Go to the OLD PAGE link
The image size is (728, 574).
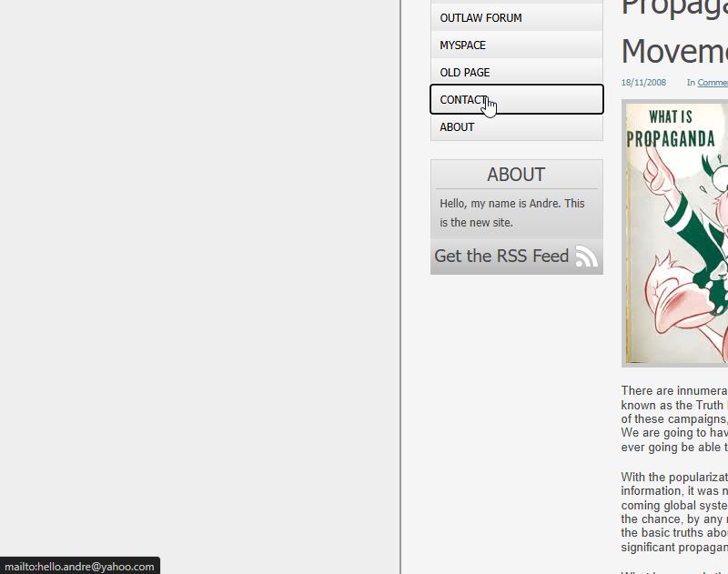tap(517, 73)
